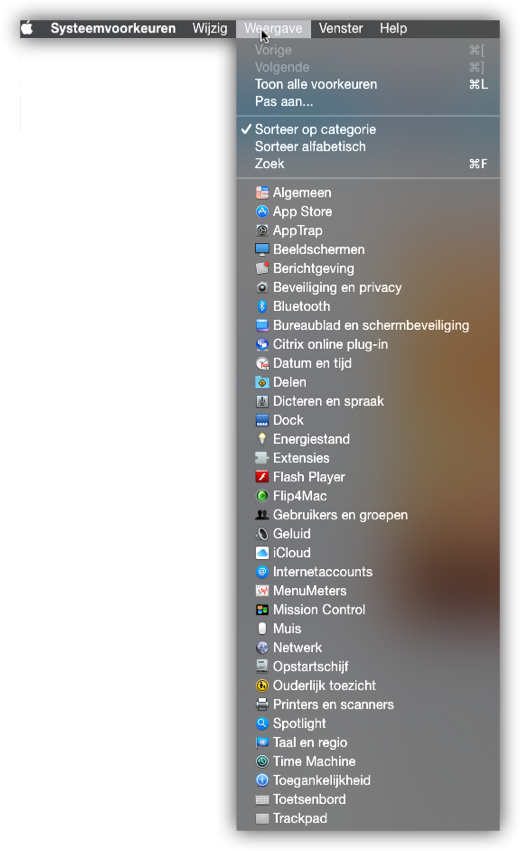Open Toegankelijkheid preferences
The height and width of the screenshot is (851, 520).
[368, 780]
